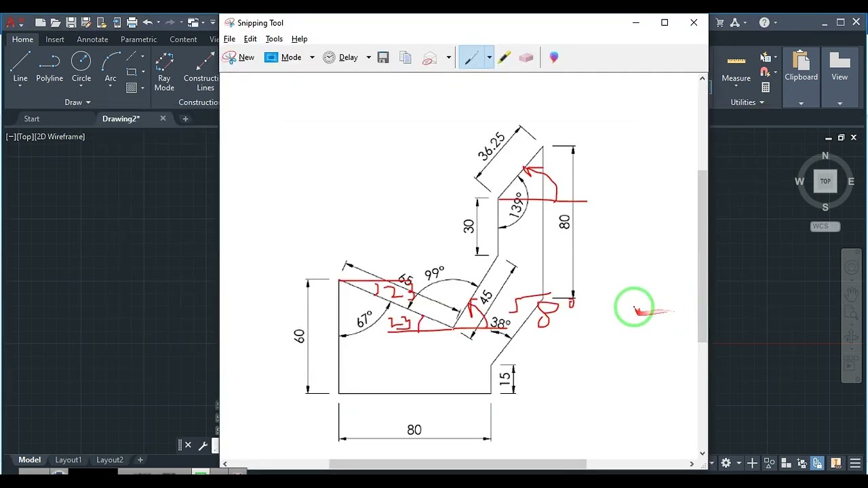Click the Zoom Extents icon in navigation bar

[851, 314]
